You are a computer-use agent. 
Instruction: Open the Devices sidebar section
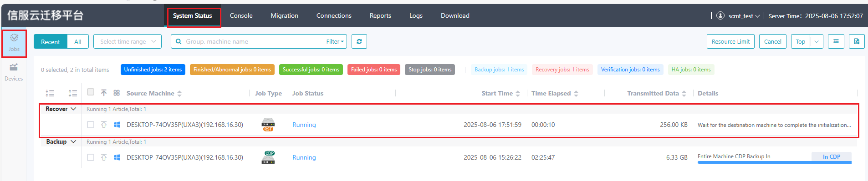click(x=14, y=72)
